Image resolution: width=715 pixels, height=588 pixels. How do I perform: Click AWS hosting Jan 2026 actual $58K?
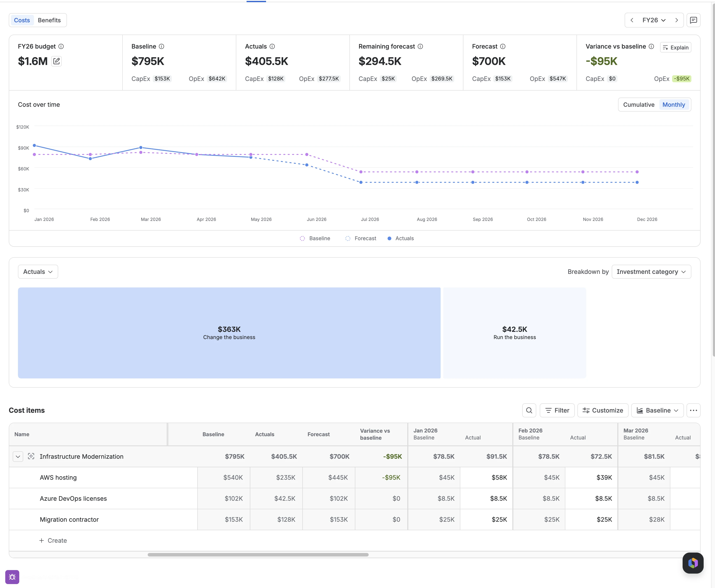486,478
